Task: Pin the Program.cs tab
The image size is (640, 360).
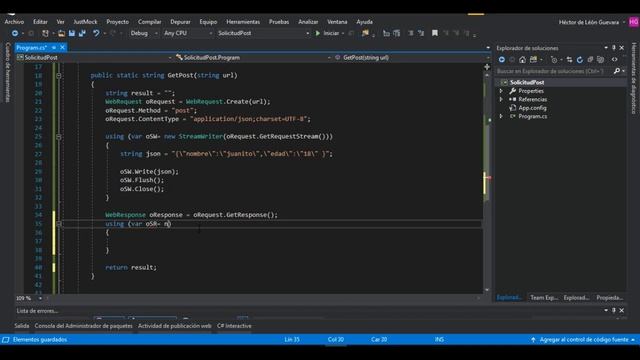Action: 54,48
